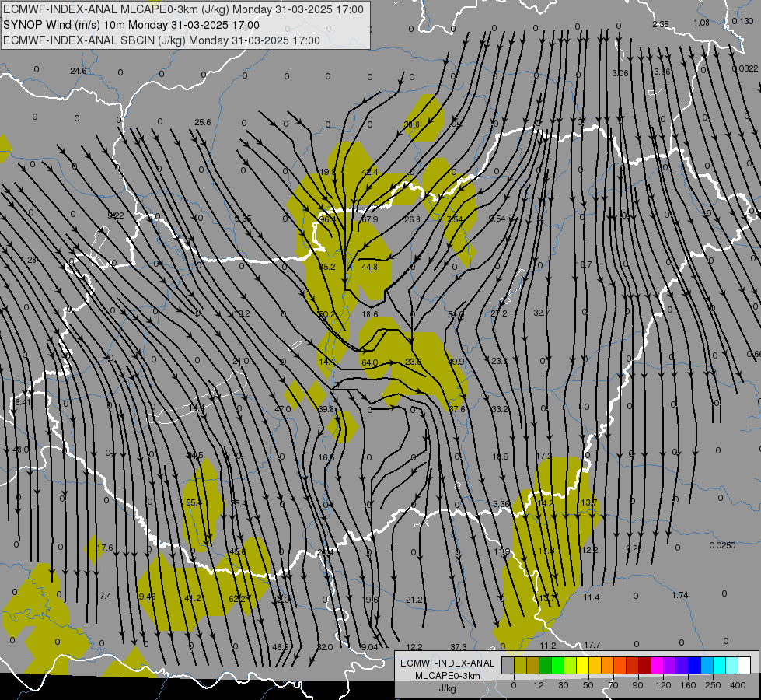Image resolution: width=761 pixels, height=700 pixels.
Task: Click the legend tick label 90
Action: click(637, 685)
